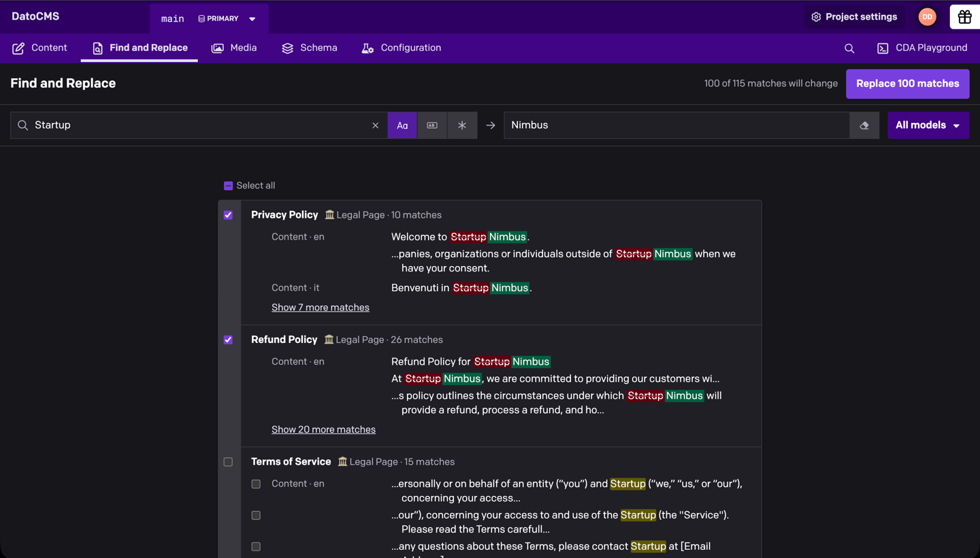Open the All models dropdown
This screenshot has width=980, height=558.
(928, 125)
